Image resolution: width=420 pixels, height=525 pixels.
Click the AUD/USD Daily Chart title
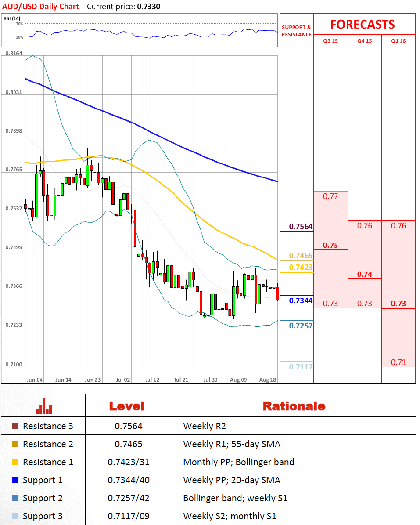40,7
